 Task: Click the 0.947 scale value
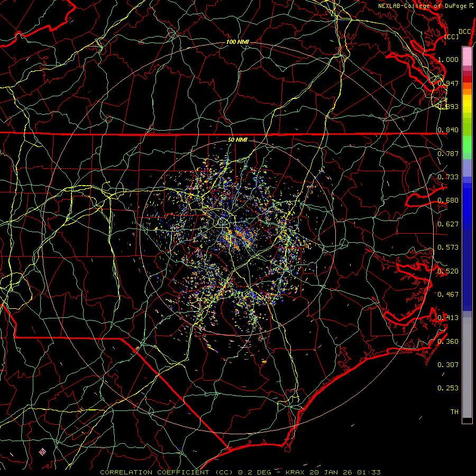point(448,83)
